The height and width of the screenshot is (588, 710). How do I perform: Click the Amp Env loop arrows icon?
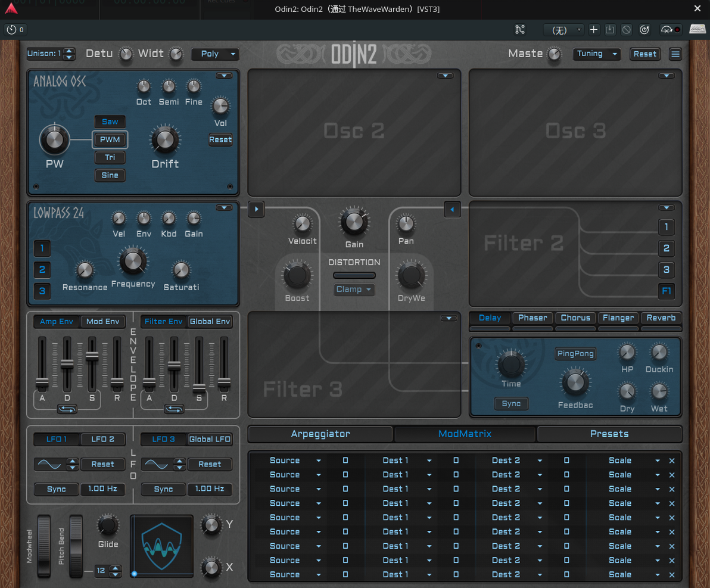pos(67,409)
